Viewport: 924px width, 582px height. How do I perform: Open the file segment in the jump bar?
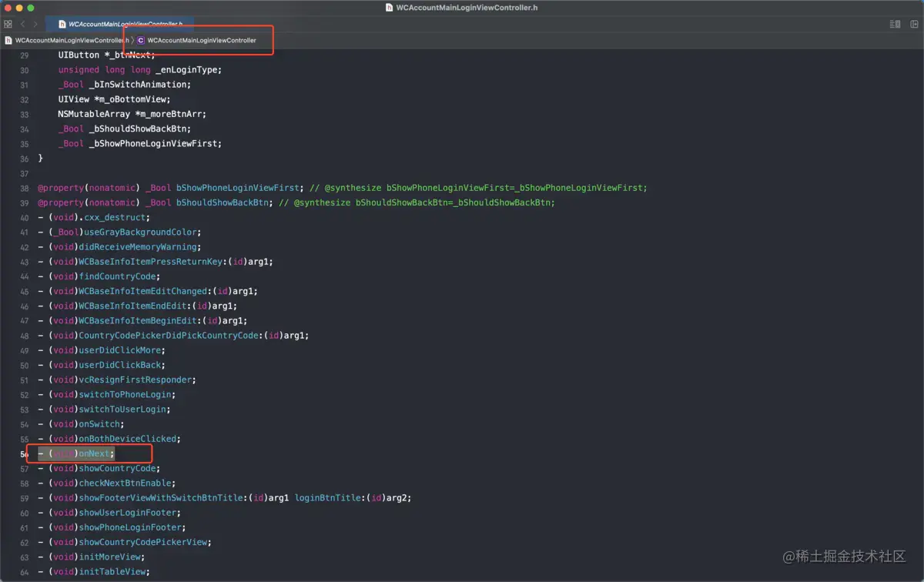click(x=67, y=40)
